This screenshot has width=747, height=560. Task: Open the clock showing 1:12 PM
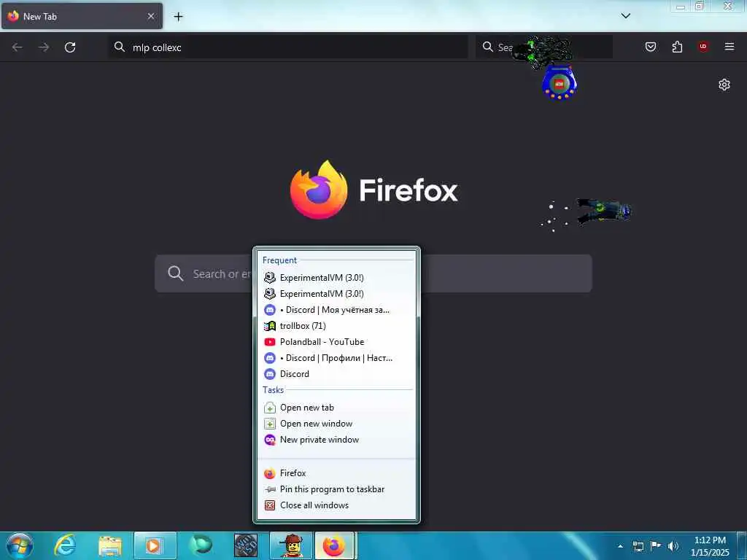coord(710,545)
